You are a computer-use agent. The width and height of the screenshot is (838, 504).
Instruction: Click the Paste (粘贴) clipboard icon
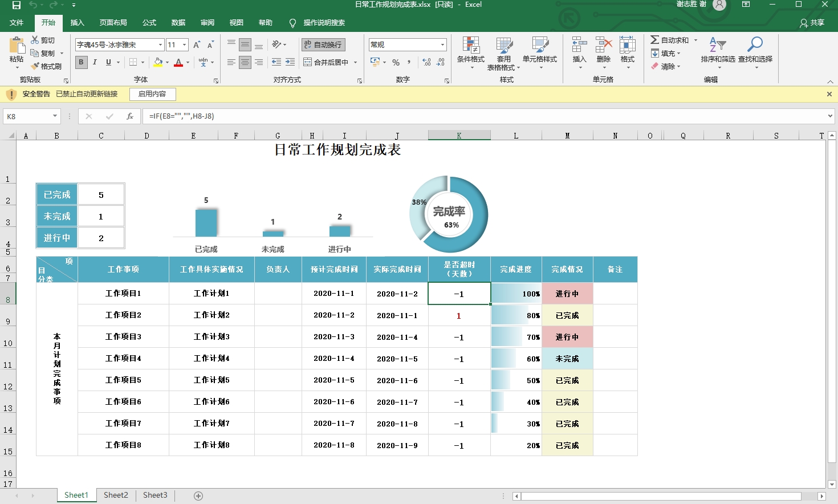(17, 46)
